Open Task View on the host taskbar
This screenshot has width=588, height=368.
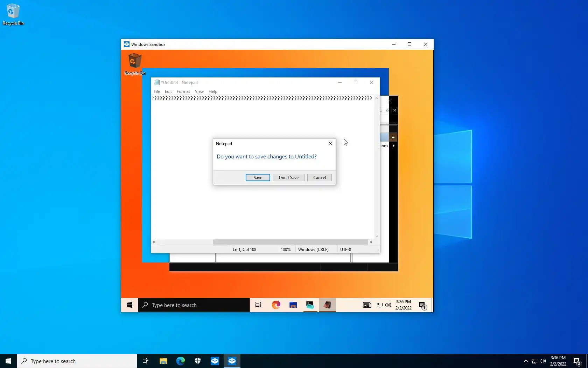[x=146, y=361]
